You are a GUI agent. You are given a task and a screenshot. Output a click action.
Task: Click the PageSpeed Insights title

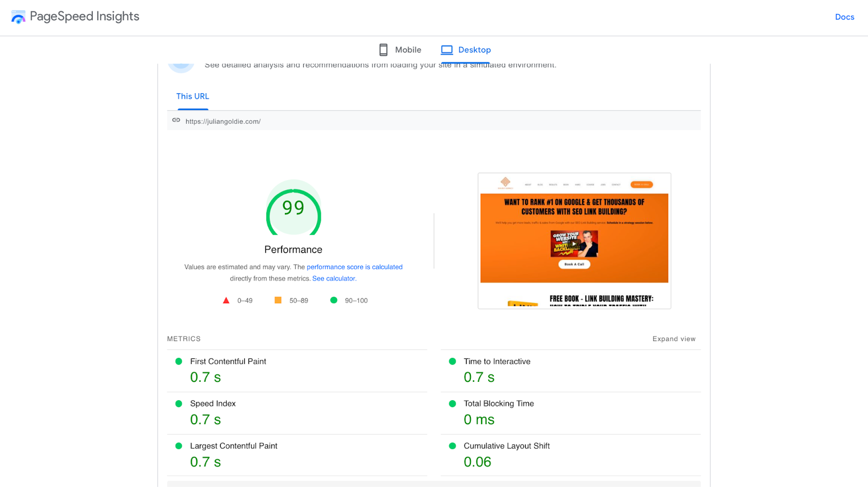[x=85, y=17]
